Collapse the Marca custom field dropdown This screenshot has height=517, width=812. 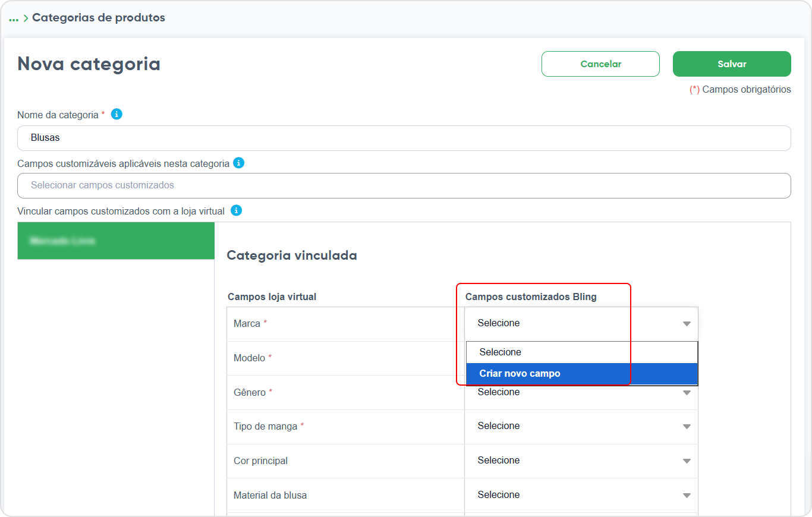581,323
